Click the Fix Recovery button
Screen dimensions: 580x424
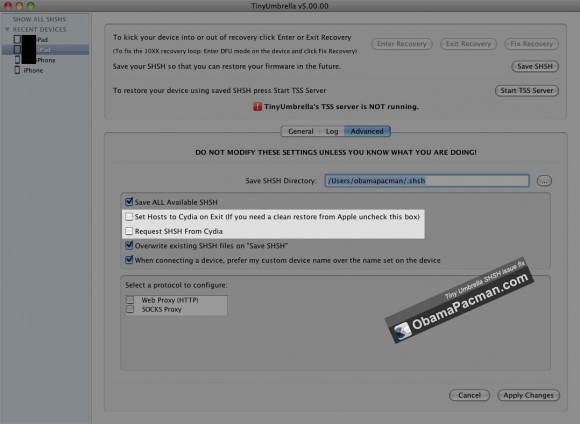tap(532, 44)
